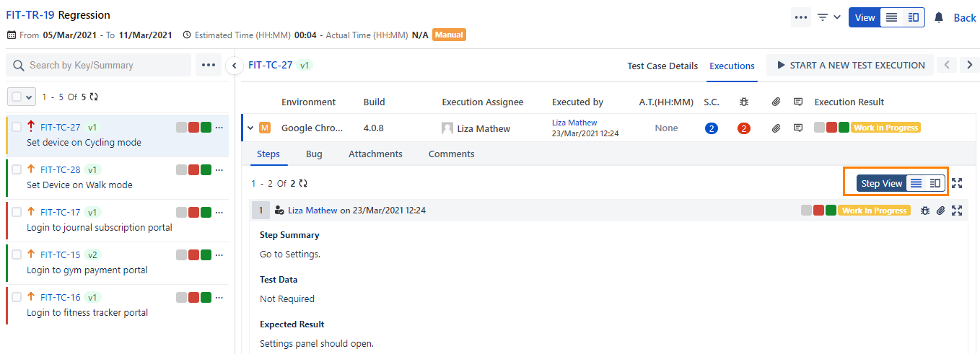Open the more menu for FIT-TC-16 row
This screenshot has width=980, height=354.
(219, 298)
